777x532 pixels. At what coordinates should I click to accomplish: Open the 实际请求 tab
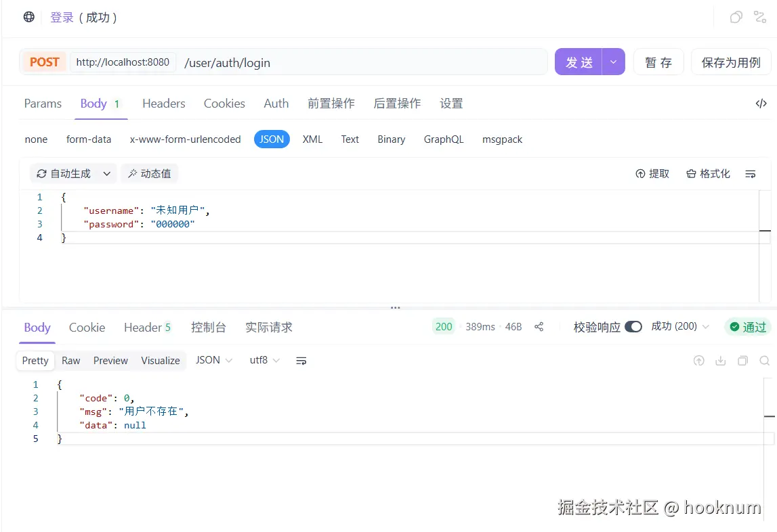268,328
